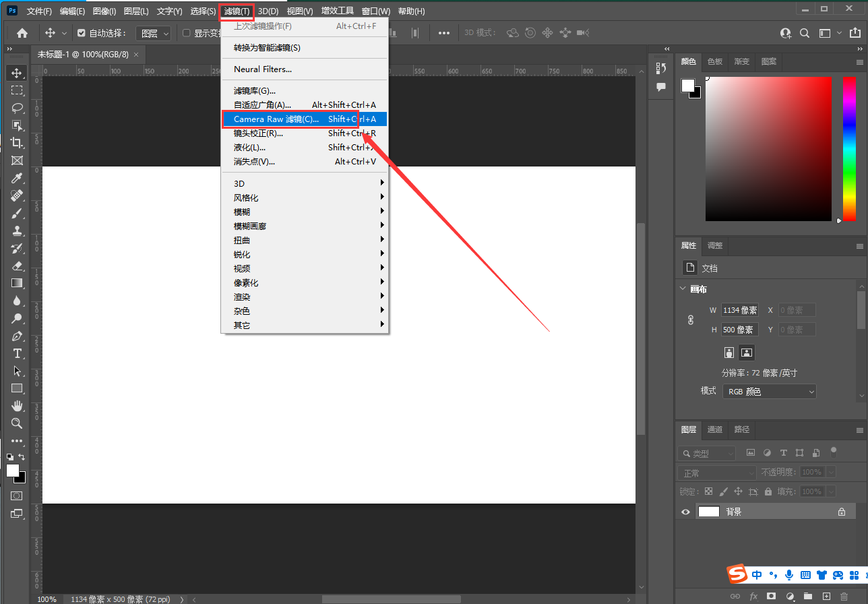
Task: Toggle the filter for pixel layers
Action: (751, 453)
